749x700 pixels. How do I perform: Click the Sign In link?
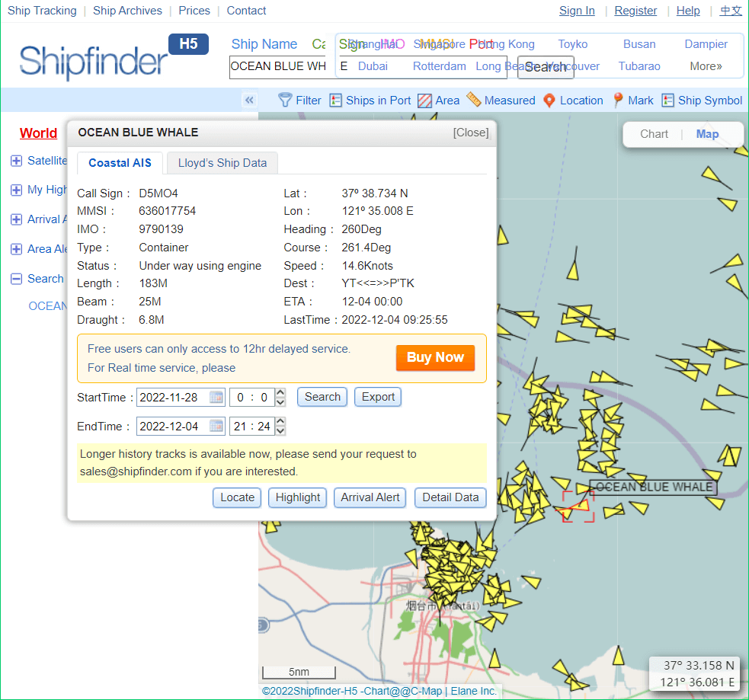click(x=577, y=11)
